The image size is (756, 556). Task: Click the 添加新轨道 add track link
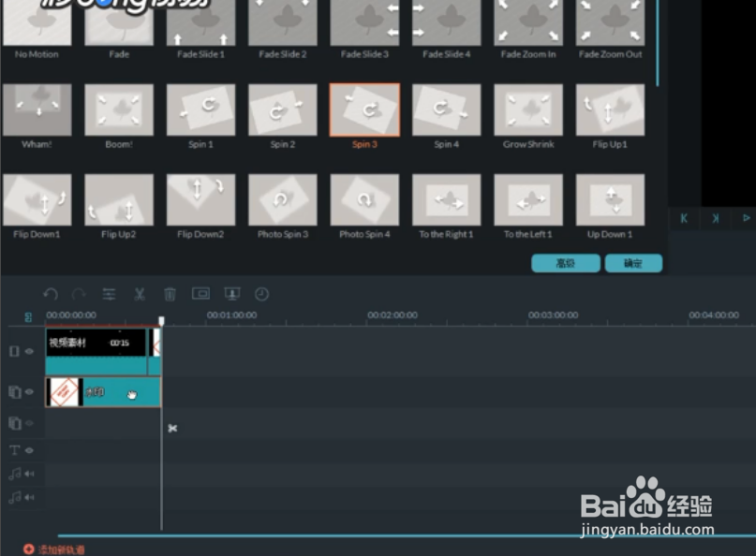point(61,549)
